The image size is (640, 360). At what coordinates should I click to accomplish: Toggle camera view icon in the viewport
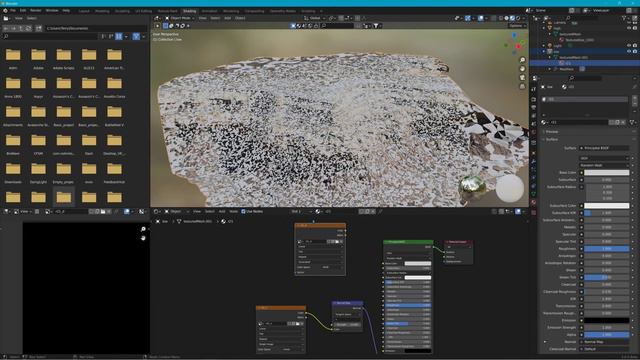click(x=522, y=78)
